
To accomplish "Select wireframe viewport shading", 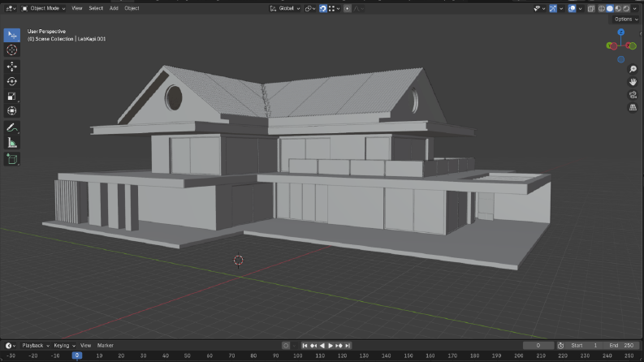I will click(602, 8).
